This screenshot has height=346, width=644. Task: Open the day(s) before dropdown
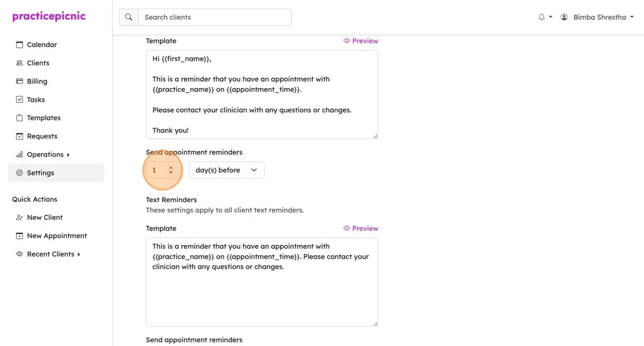click(x=227, y=170)
